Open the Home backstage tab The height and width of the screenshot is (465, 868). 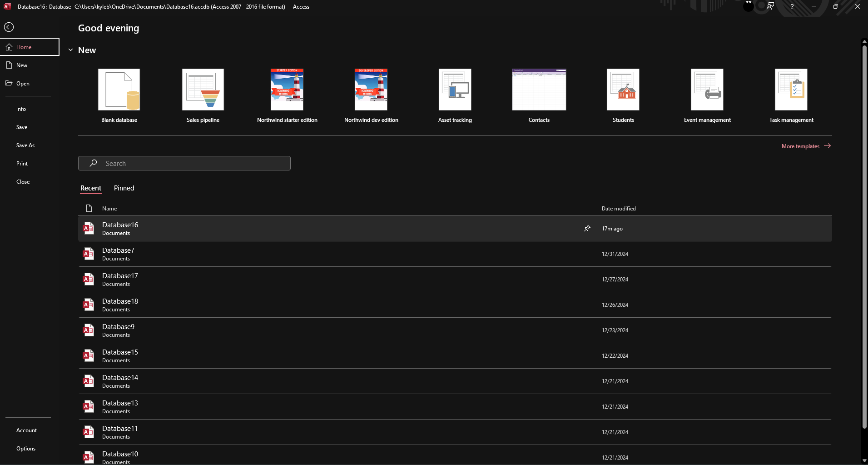click(30, 47)
